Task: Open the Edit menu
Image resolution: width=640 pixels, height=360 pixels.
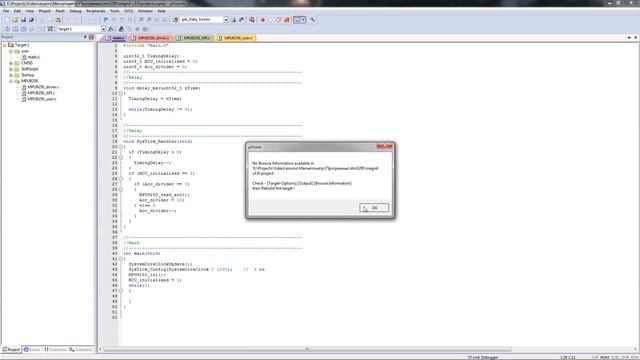Action: pos(17,11)
